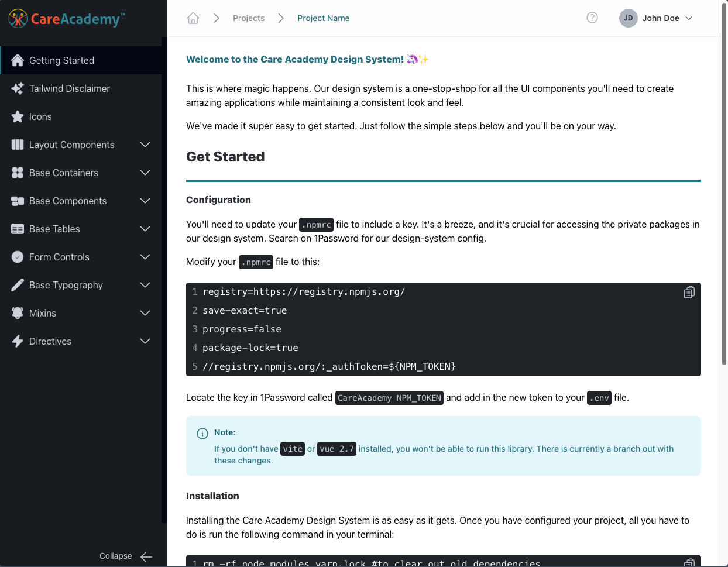
Task: Click the Project Name breadcrumb
Action: click(323, 18)
